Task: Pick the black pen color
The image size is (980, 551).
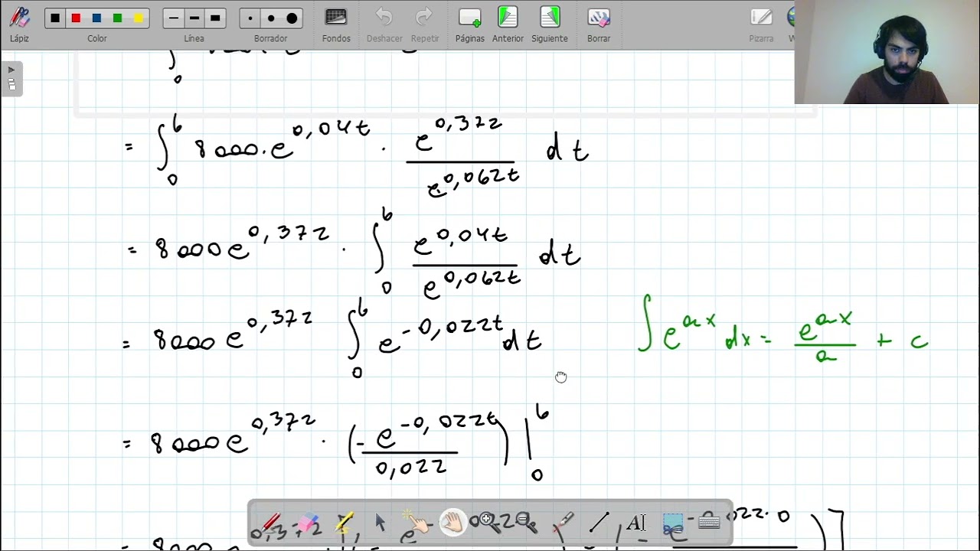Action: [54, 18]
